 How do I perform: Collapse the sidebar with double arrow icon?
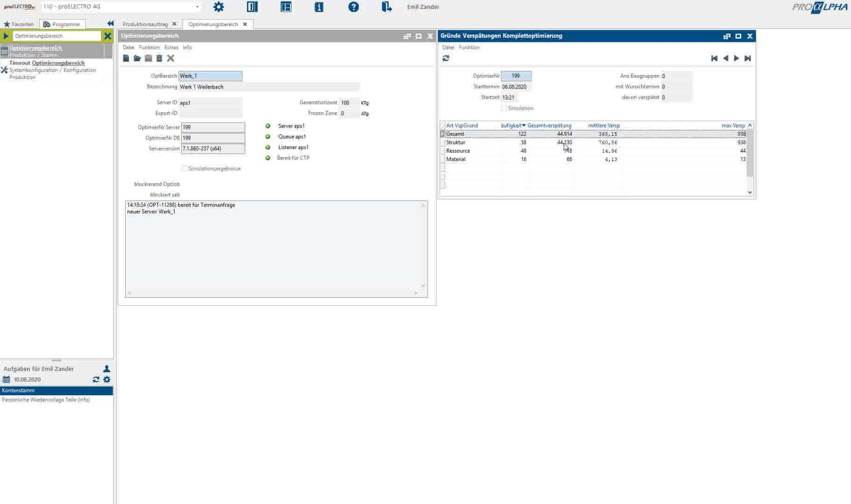(x=110, y=23)
